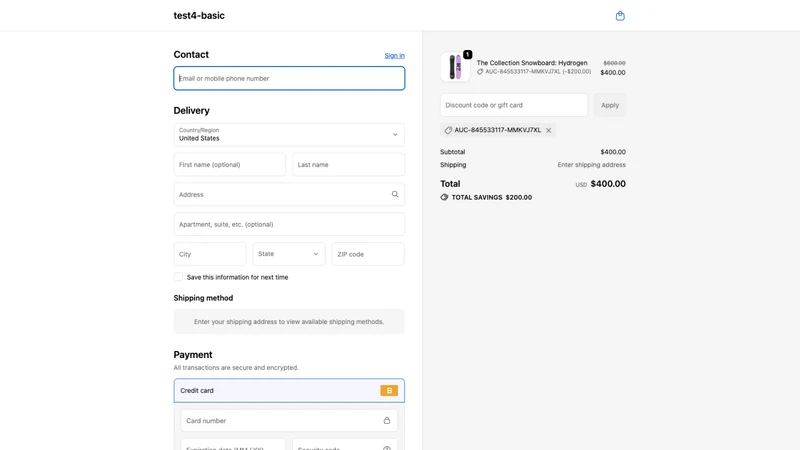Click the Apply discount button

coord(610,105)
